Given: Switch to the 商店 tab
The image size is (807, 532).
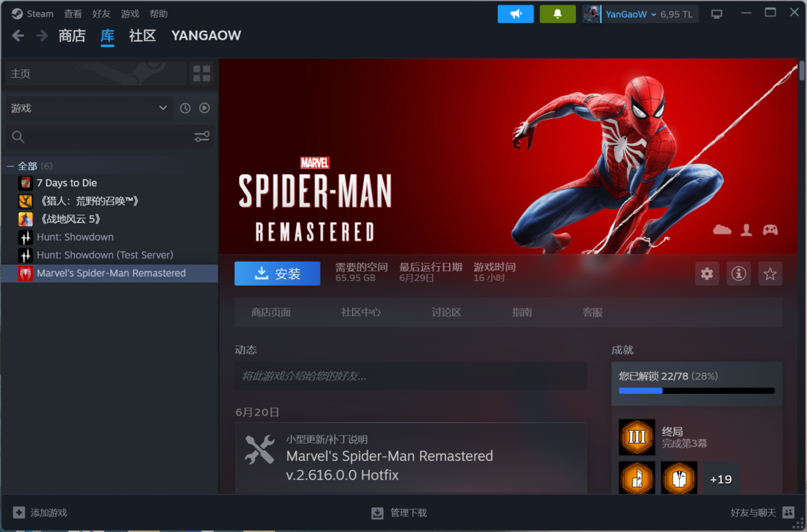Looking at the screenshot, I should coord(72,36).
